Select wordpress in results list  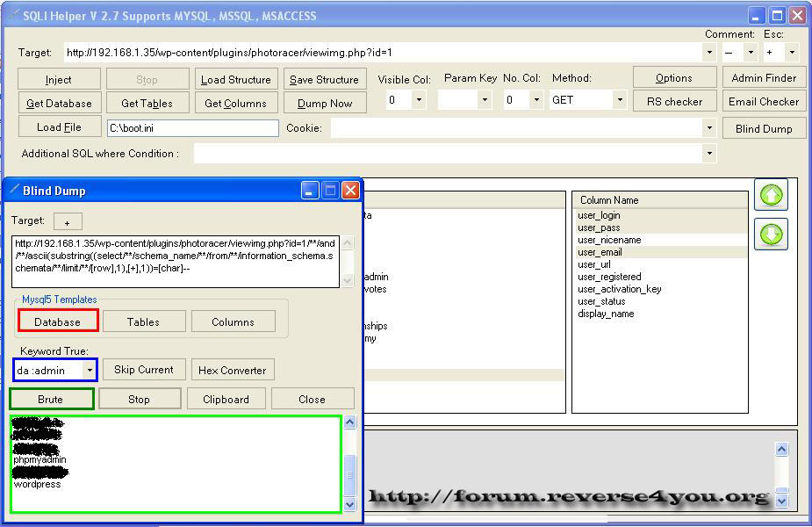[x=37, y=484]
